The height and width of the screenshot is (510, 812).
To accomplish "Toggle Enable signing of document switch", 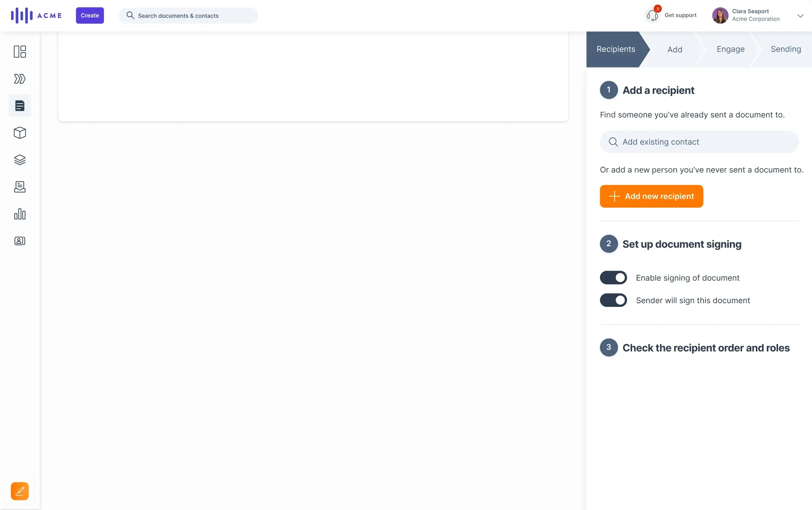I will point(613,277).
